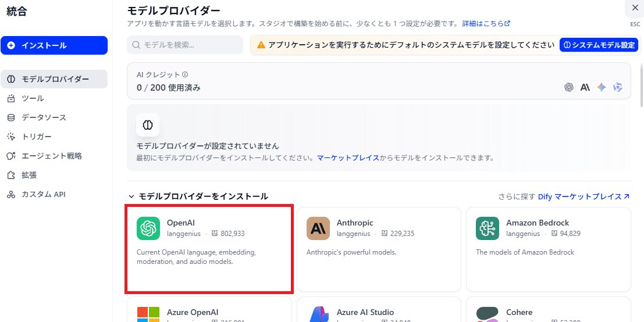Click the エージェント戦略 sidebar icon
Viewport: 644px width, 322px height.
tap(12, 156)
